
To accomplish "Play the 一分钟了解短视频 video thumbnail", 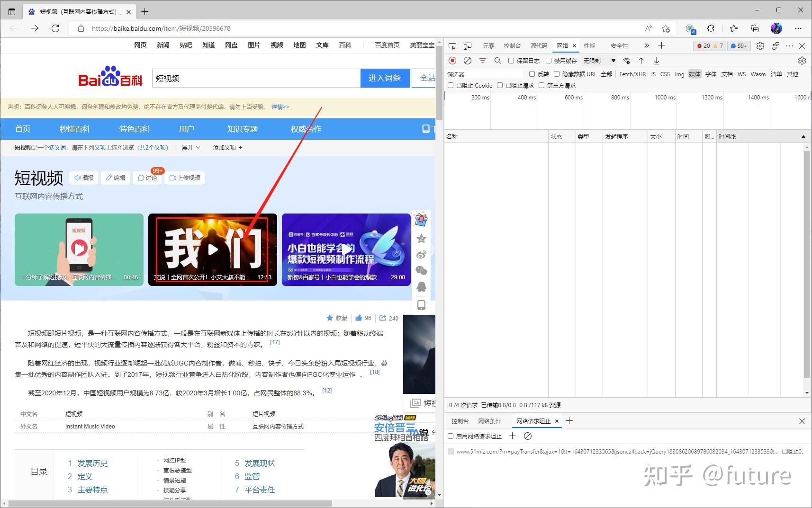I will 79,250.
